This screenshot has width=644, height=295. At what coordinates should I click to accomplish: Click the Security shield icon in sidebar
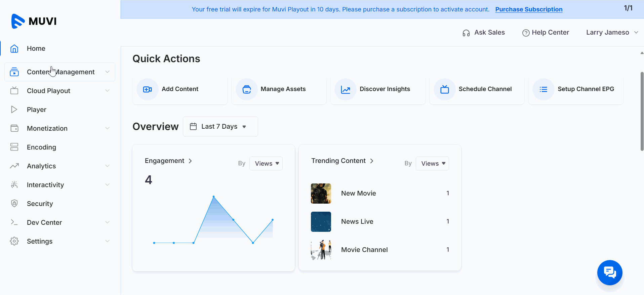pos(14,204)
